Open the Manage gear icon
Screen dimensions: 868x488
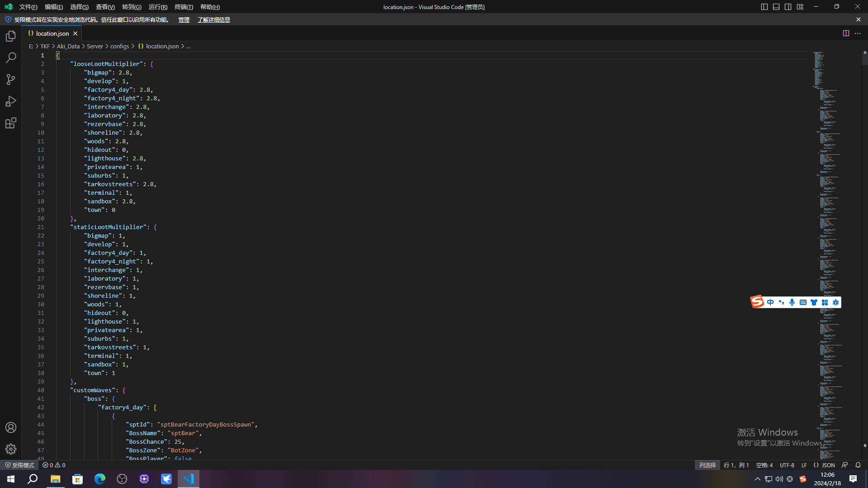click(11, 449)
